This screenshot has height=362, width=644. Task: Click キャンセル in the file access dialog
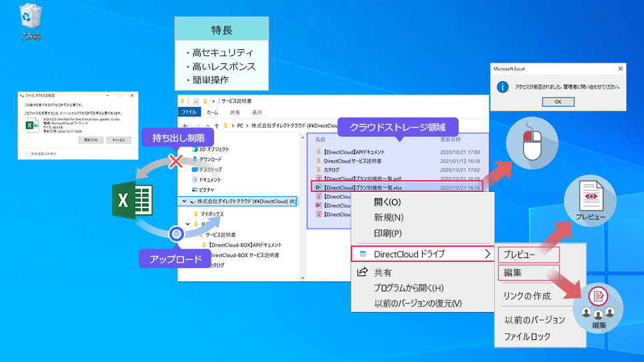118,140
